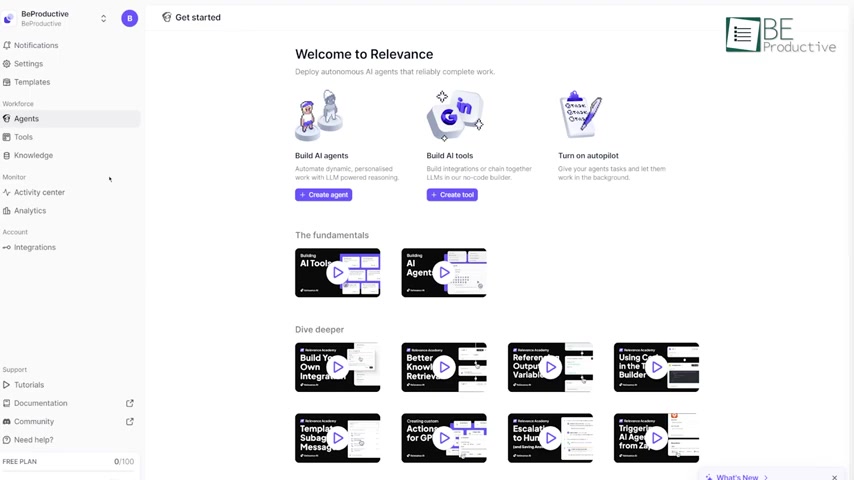Play Triggering AI Agents from Zapier video

pos(657,438)
